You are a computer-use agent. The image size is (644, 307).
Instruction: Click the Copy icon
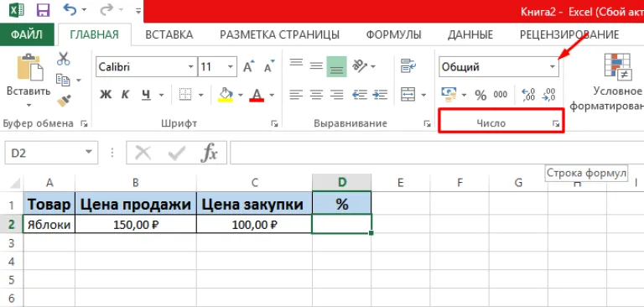tap(63, 80)
